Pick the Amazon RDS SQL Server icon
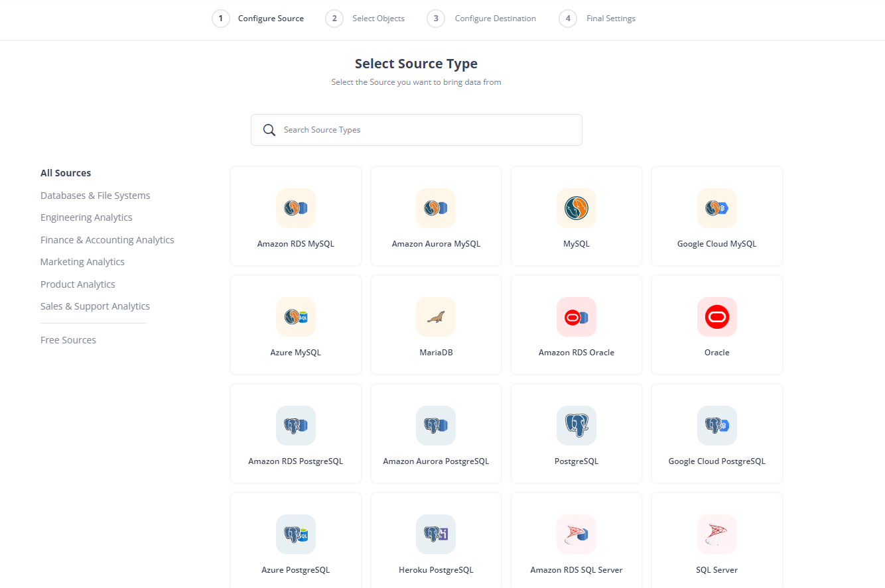885x588 pixels. coord(577,534)
